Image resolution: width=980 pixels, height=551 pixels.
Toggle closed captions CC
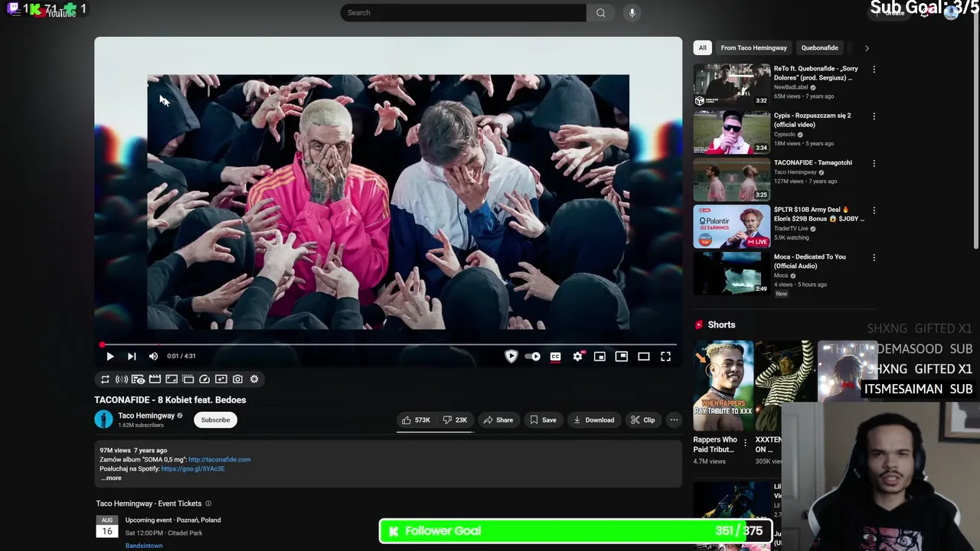pos(555,356)
